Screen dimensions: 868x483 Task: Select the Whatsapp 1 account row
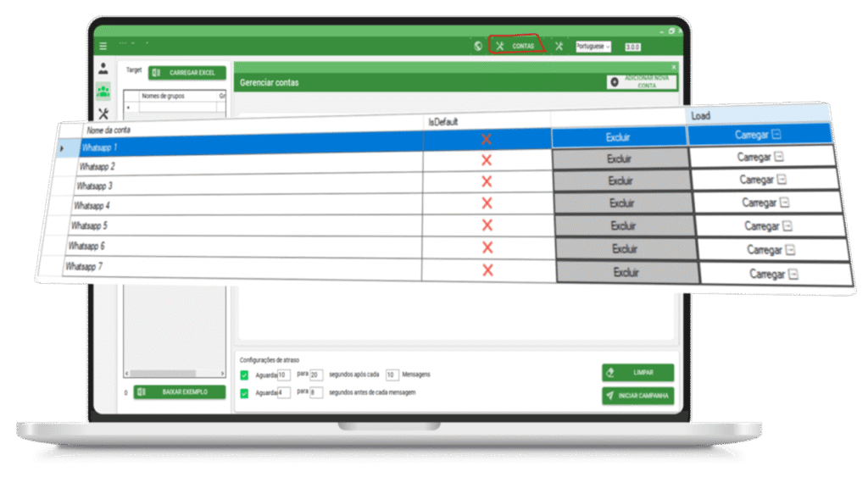[x=246, y=147]
